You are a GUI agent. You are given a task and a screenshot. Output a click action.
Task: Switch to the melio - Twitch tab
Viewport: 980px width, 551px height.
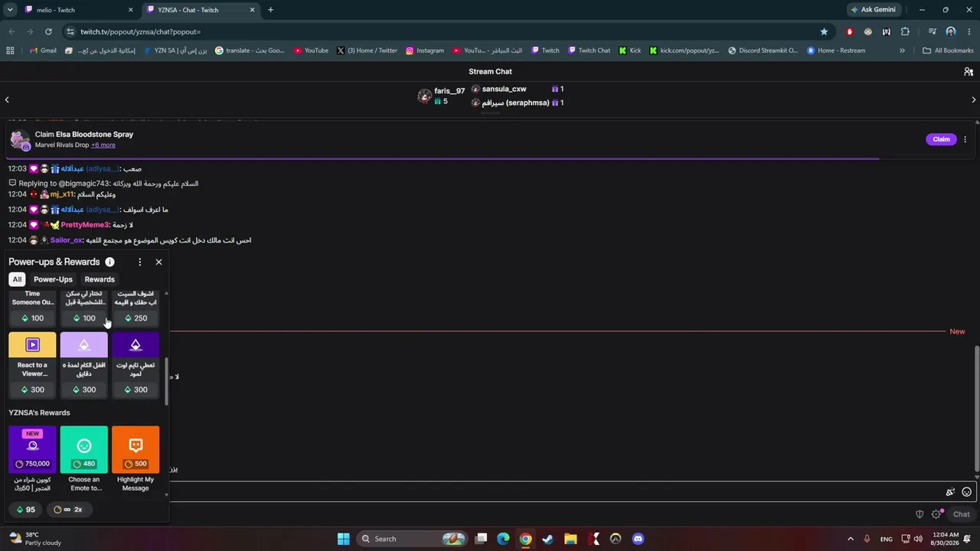point(75,10)
